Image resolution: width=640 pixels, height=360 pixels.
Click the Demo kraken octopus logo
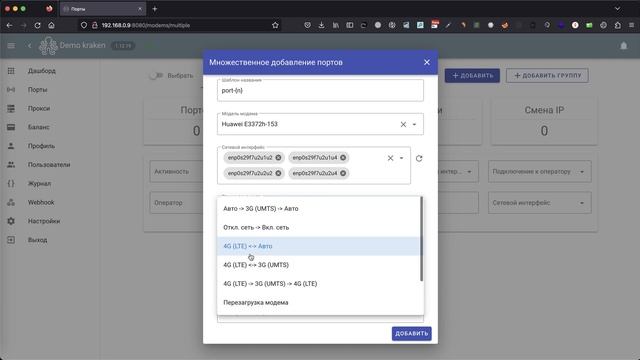[48, 46]
